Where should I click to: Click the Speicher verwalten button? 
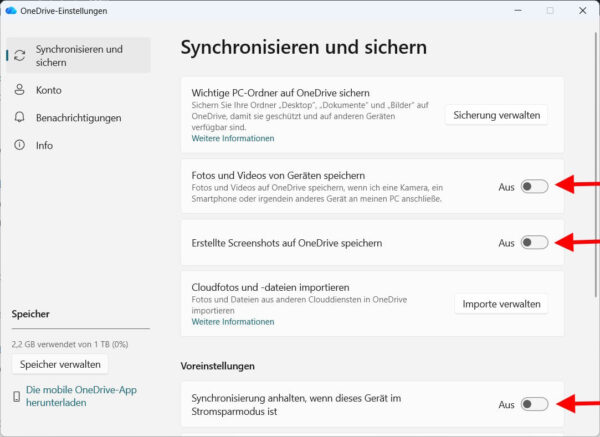60,364
